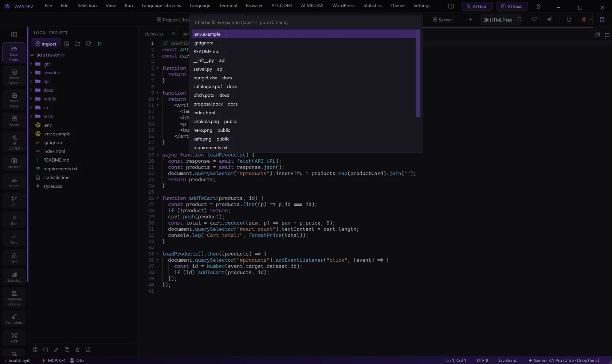612x364 pixels.
Task: Open the Local Project sidebar panel
Action: coord(14,53)
